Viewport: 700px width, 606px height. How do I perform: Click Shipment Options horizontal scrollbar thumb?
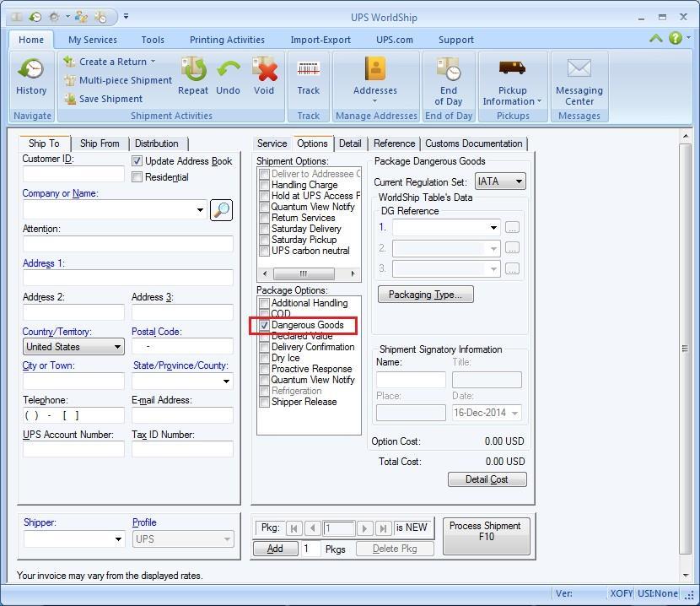(x=304, y=273)
